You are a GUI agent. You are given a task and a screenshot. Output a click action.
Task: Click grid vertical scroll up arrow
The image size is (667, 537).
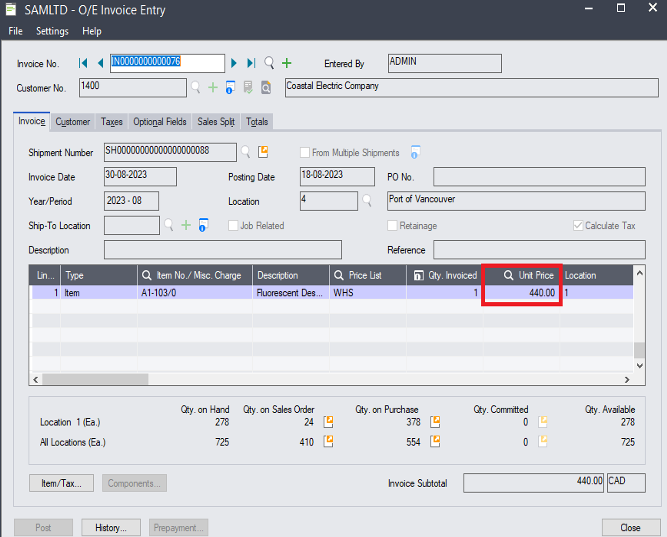click(x=639, y=273)
